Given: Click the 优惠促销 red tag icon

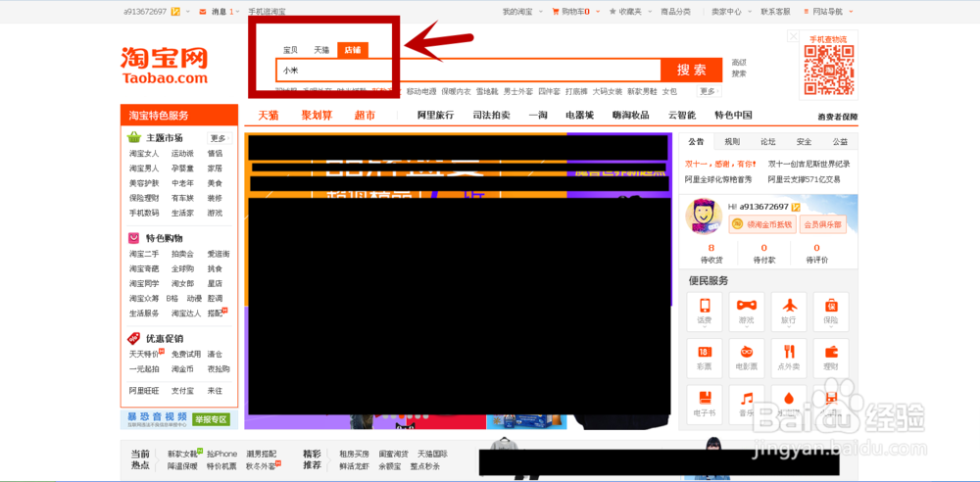Looking at the screenshot, I should (133, 338).
